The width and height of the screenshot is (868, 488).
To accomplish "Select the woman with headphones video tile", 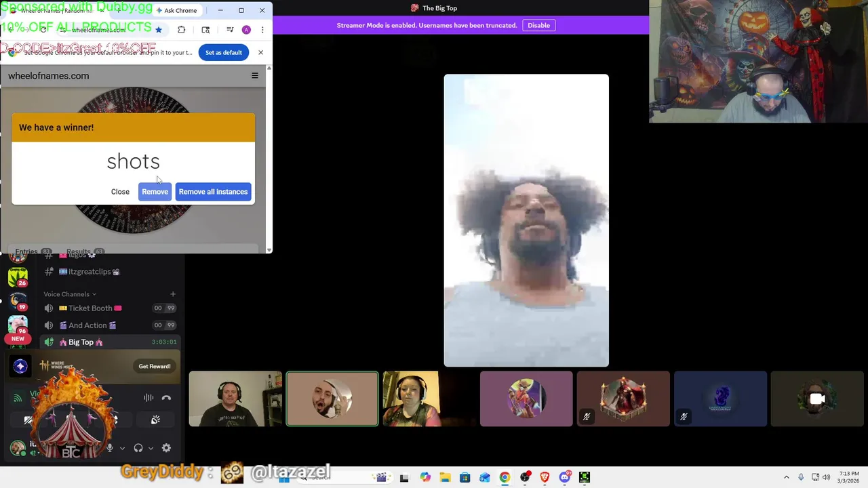I will pyautogui.click(x=429, y=399).
